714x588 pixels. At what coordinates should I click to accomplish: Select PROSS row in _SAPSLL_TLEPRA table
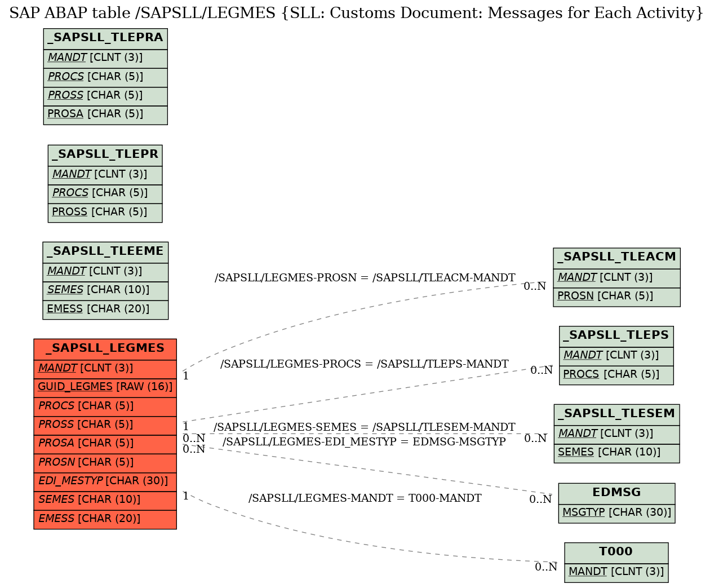coord(105,96)
